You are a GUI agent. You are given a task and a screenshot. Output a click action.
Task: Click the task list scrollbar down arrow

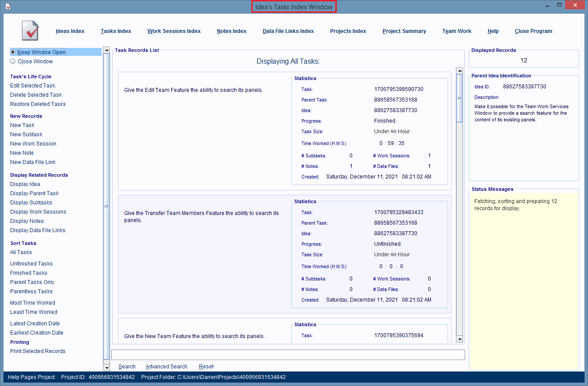coord(459,339)
